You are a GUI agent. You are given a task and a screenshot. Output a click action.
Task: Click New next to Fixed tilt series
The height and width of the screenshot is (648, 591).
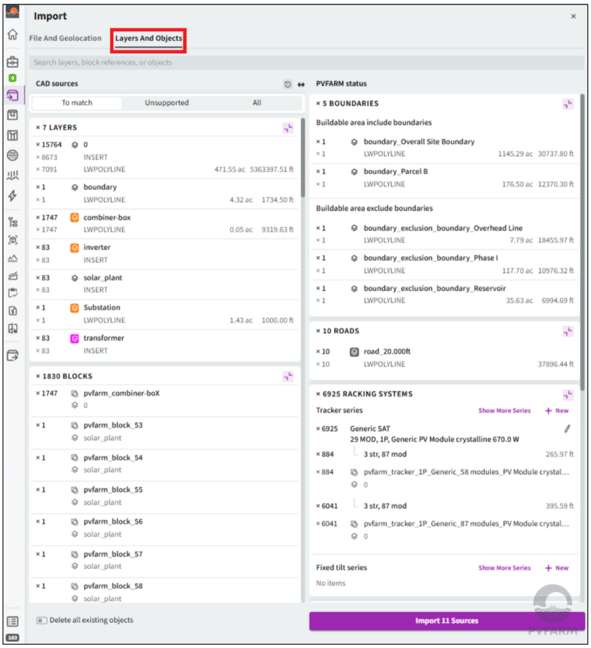click(557, 568)
